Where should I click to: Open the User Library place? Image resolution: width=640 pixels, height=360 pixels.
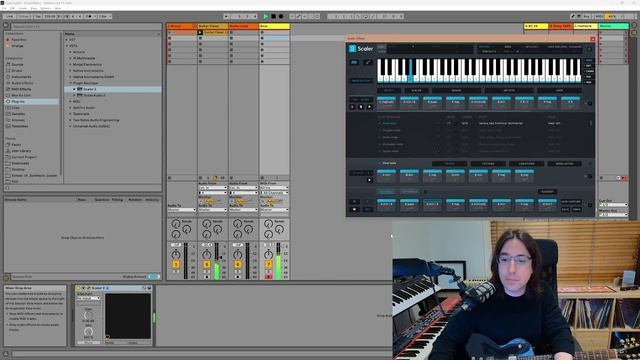[21, 151]
